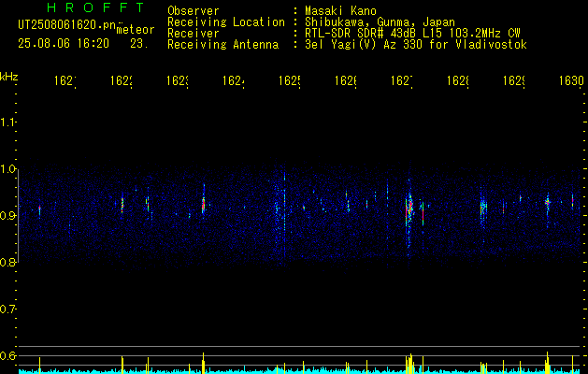Click the HROFFT title text

coord(95,7)
